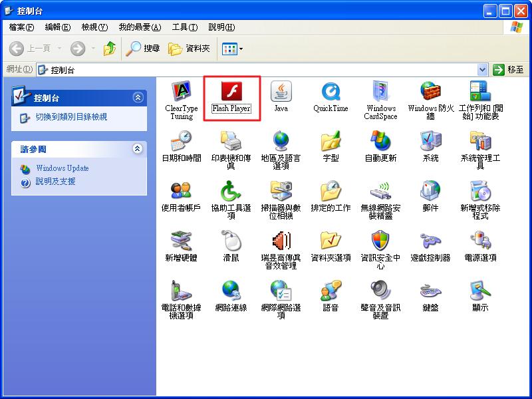Open 新增或移除程式 icon
This screenshot has height=399, width=532.
coord(480,192)
